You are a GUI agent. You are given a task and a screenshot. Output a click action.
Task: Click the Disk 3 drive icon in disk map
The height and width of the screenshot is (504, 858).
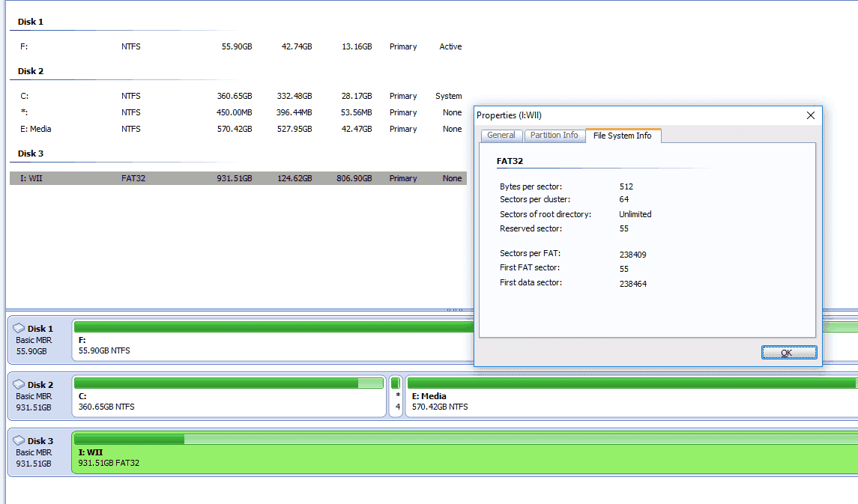19,440
